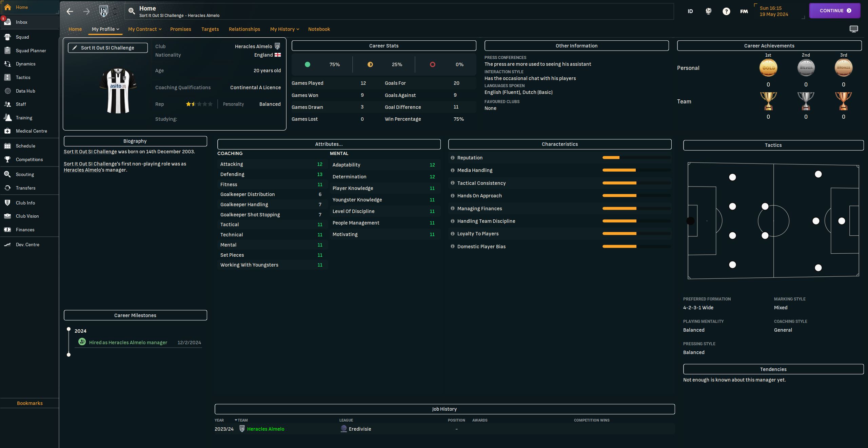Open the Attributes... panel header
868x448 pixels.
329,144
